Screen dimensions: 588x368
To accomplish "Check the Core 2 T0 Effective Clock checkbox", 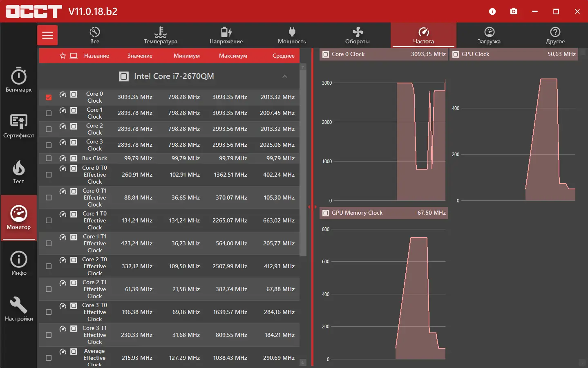I will (49, 266).
